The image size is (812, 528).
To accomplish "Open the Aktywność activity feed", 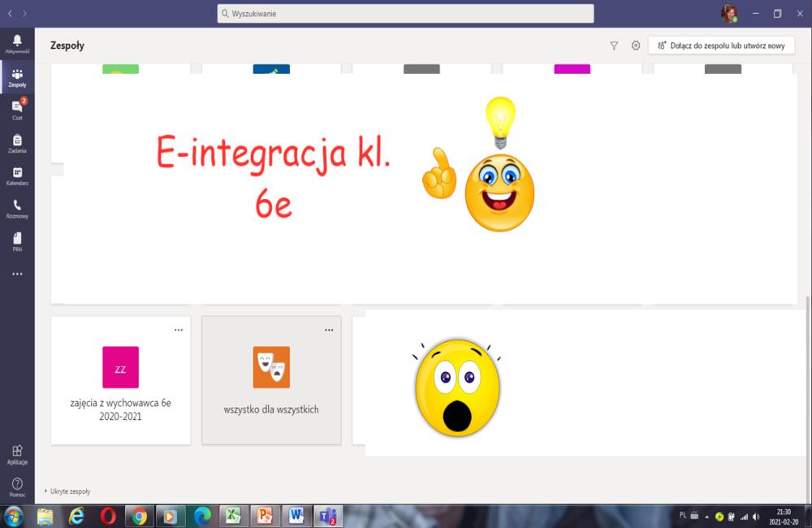I will (x=17, y=43).
